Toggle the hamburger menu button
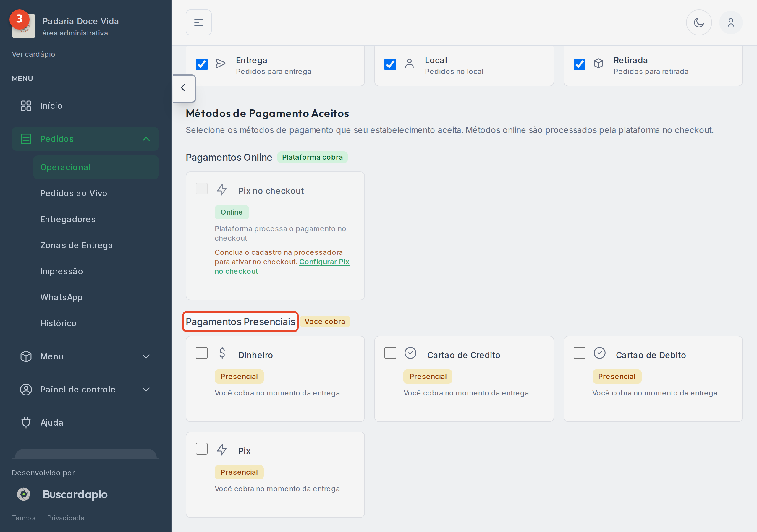 tap(198, 22)
